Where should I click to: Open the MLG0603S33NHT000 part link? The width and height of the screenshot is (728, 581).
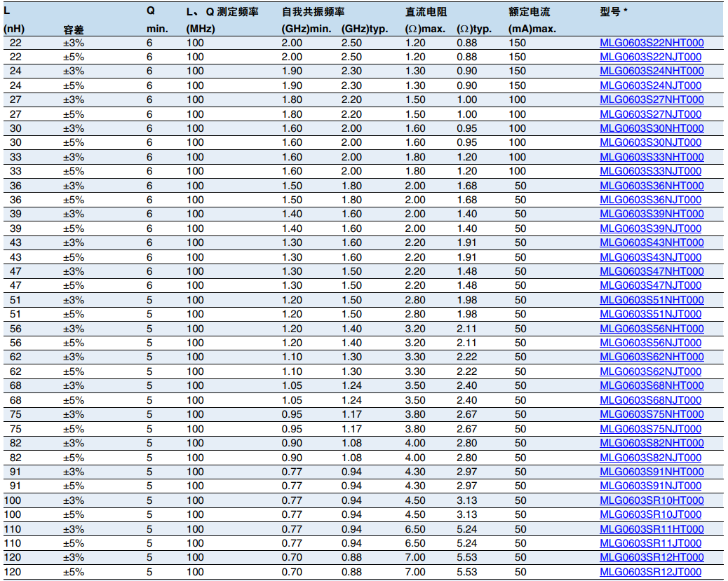pyautogui.click(x=652, y=157)
